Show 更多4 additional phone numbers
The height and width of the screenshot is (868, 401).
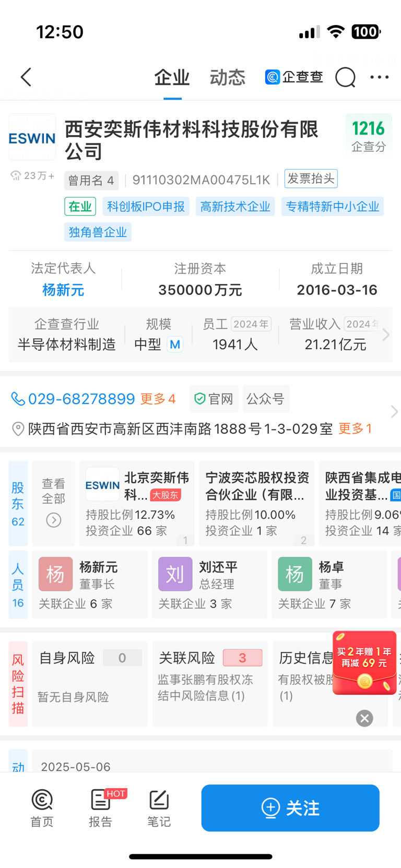point(158,399)
